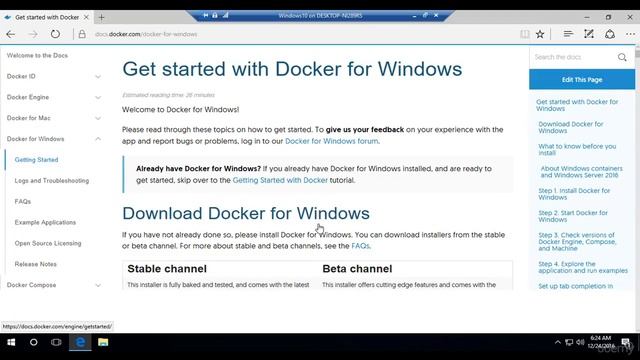
Task: Follow the FAQs link in the paragraph
Action: tap(360, 246)
